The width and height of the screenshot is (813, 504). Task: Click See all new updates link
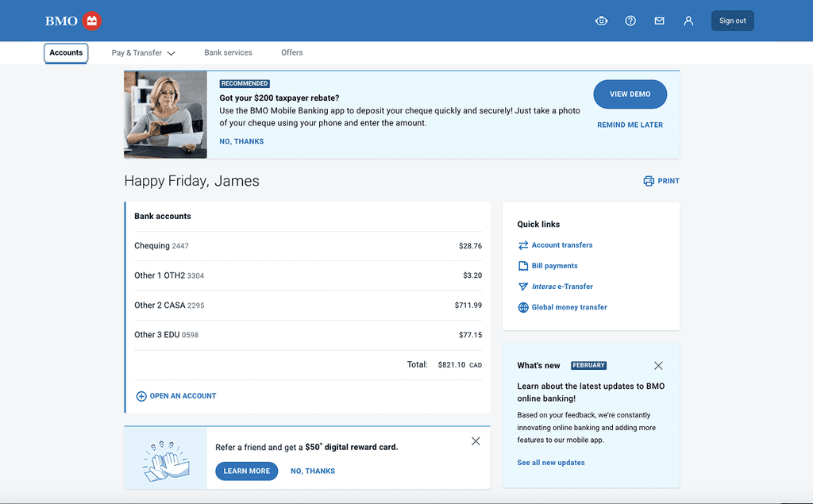point(551,463)
